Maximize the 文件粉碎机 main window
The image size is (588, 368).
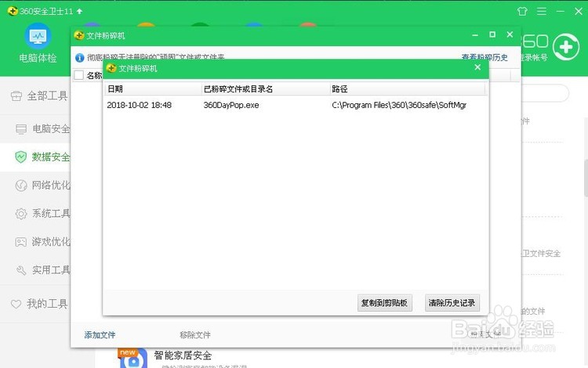[x=492, y=34]
